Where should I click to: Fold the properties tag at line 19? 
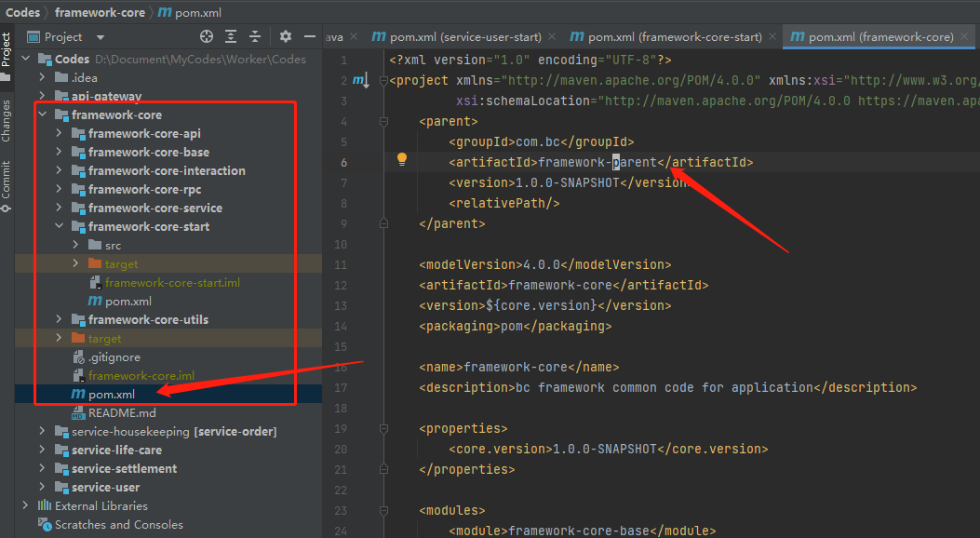tap(383, 429)
